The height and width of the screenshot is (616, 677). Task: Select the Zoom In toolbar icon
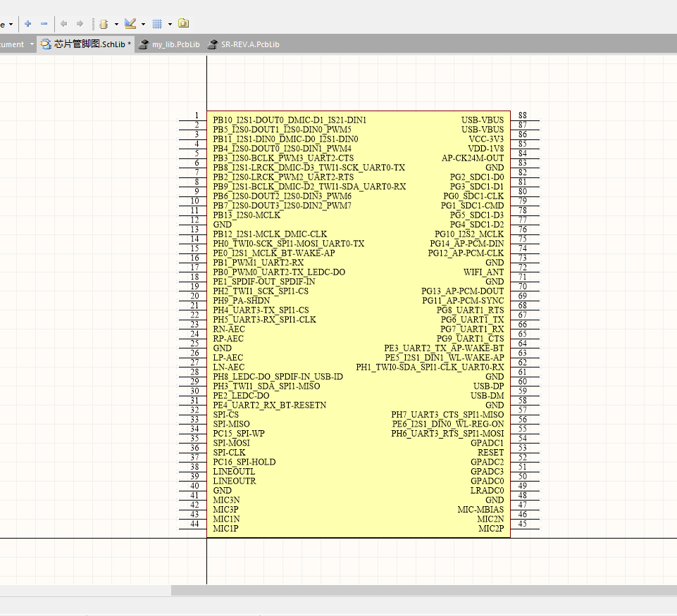[x=27, y=23]
